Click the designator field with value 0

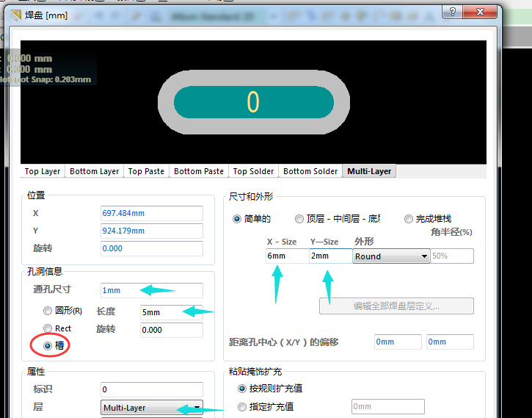pos(152,389)
